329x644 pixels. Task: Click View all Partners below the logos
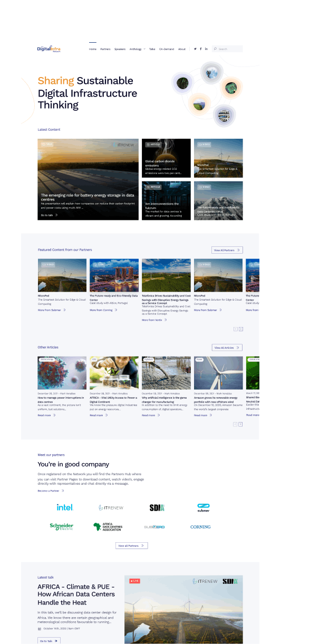click(x=132, y=546)
